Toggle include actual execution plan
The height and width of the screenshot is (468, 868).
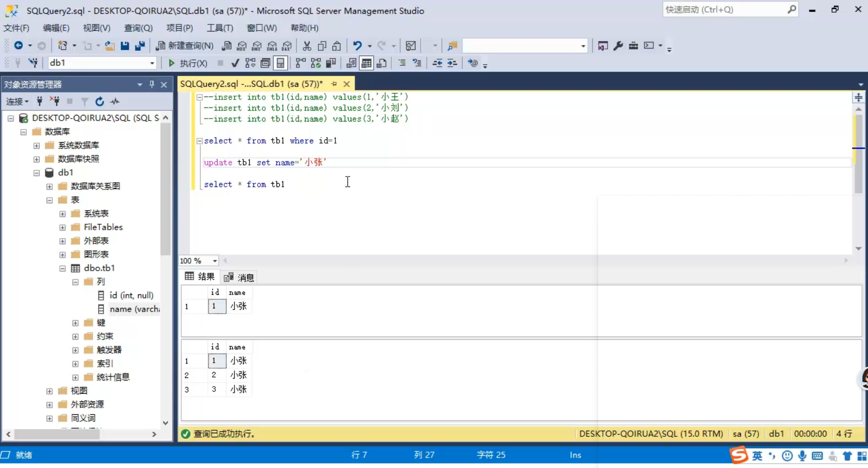point(300,63)
